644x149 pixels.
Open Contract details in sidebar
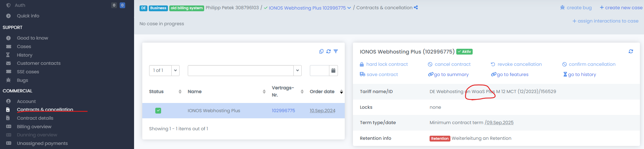(35, 118)
